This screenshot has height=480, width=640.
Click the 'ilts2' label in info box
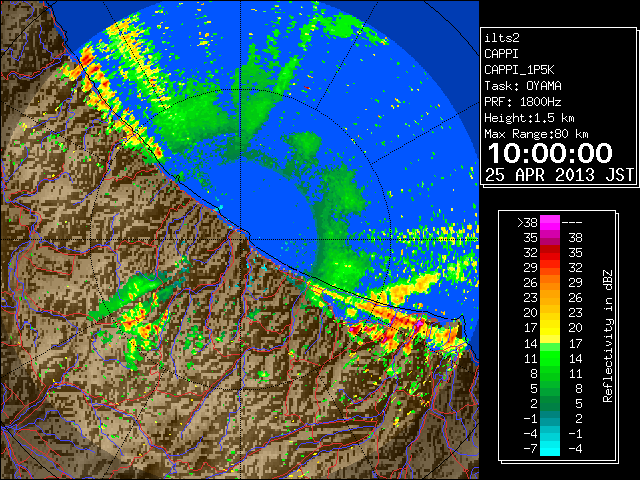(x=502, y=38)
